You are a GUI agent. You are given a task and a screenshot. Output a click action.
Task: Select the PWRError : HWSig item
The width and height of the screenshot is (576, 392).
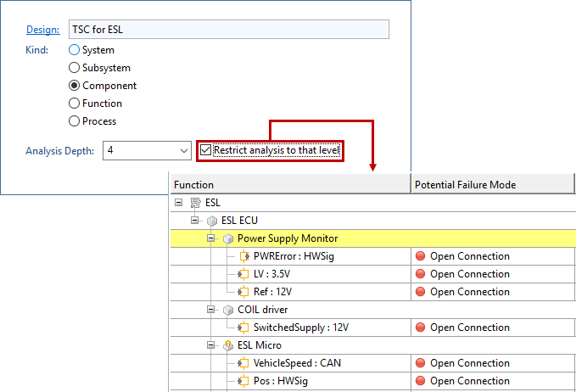[x=294, y=256]
